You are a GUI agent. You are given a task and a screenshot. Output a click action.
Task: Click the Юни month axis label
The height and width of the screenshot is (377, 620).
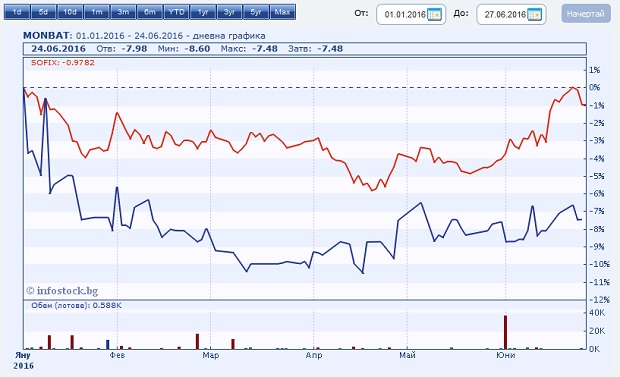(506, 355)
